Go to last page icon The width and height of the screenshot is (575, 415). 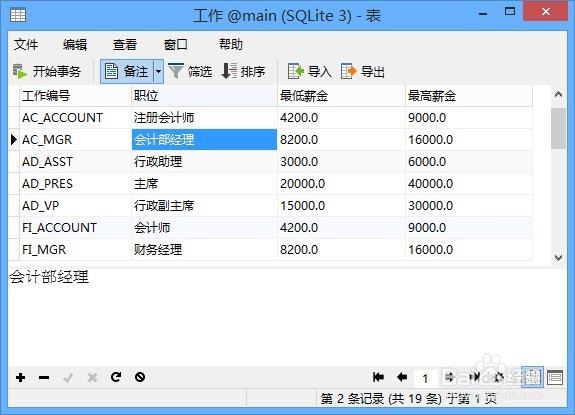pyautogui.click(x=474, y=377)
